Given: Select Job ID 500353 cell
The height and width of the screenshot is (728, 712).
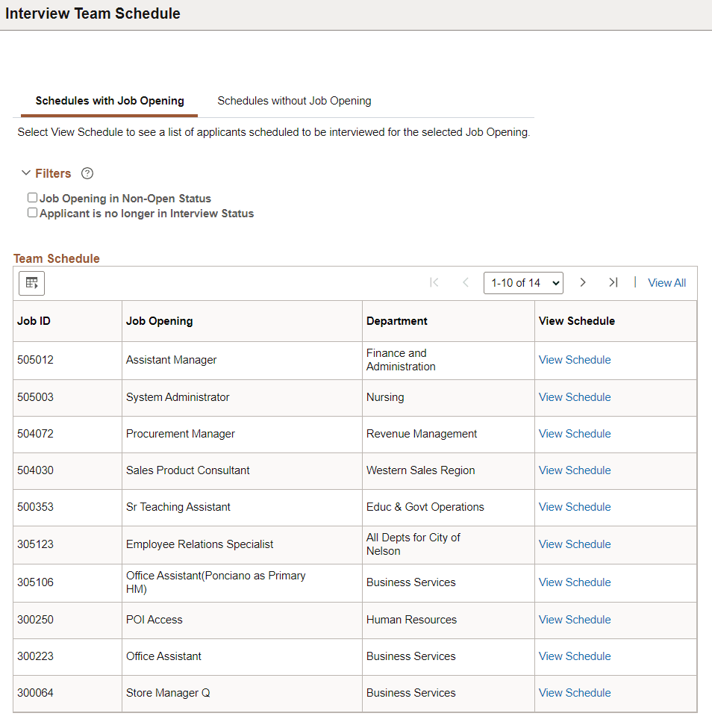Looking at the screenshot, I should pyautogui.click(x=67, y=508).
